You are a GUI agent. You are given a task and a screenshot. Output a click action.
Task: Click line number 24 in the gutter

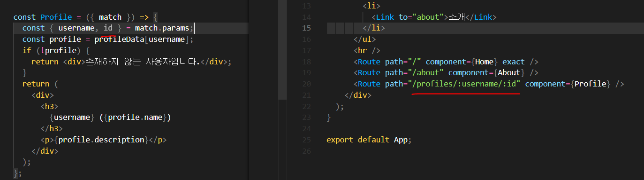point(306,129)
